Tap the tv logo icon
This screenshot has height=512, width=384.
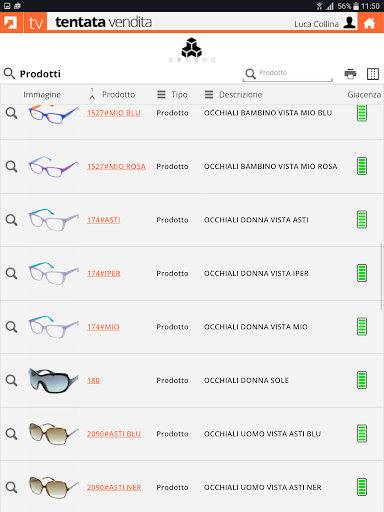(35, 23)
